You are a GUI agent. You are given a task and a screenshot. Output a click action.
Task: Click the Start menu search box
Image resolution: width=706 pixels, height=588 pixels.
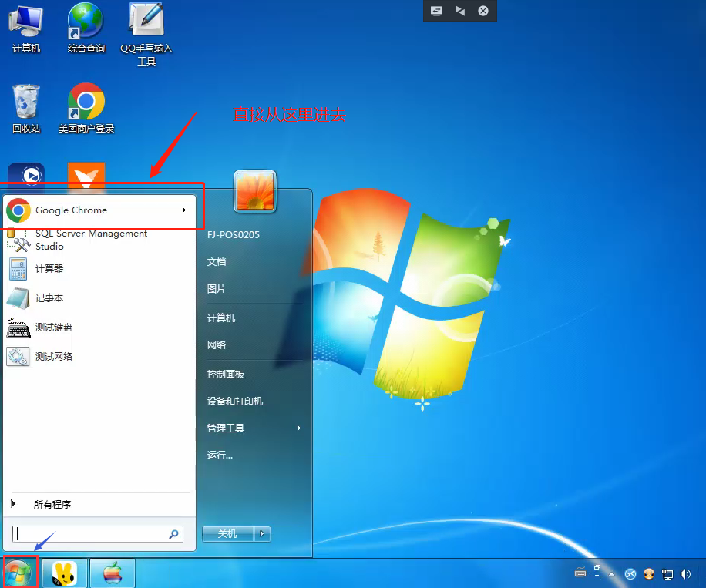[91, 533]
